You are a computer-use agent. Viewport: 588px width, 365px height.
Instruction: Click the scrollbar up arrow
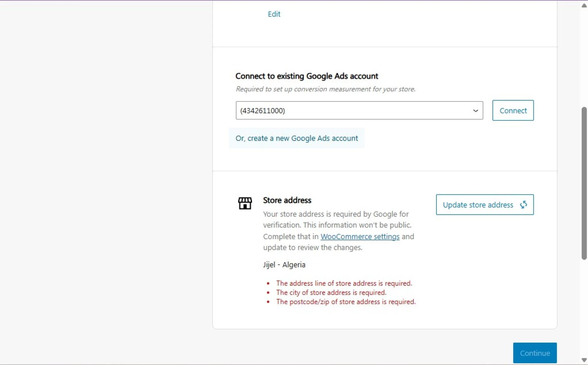584,6
